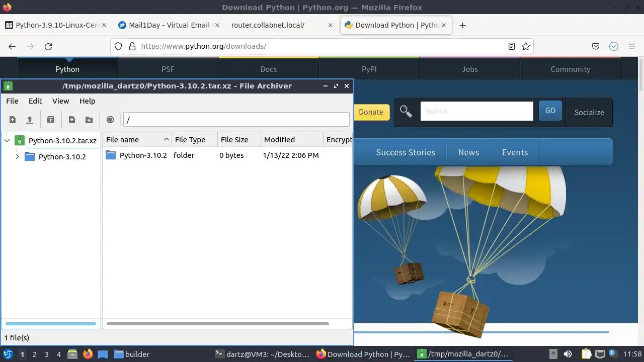Click the update notification tray icon
The height and width of the screenshot is (362, 644).
point(613,354)
